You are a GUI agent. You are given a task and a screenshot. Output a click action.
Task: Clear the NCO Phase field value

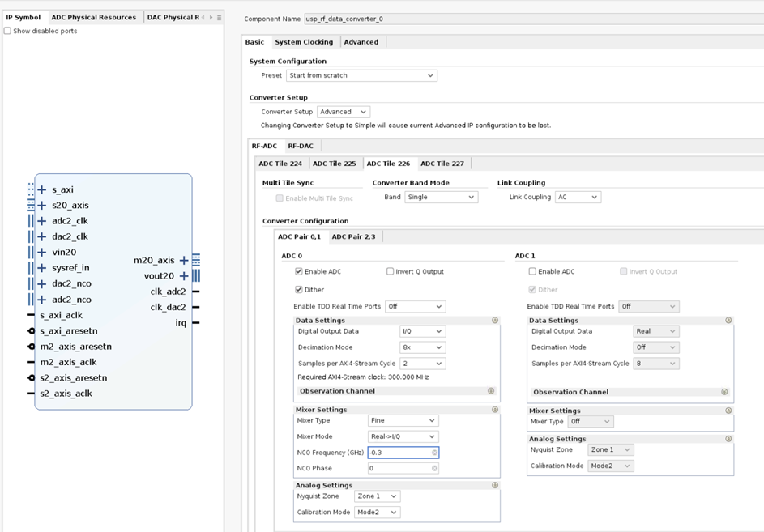pyautogui.click(x=434, y=468)
